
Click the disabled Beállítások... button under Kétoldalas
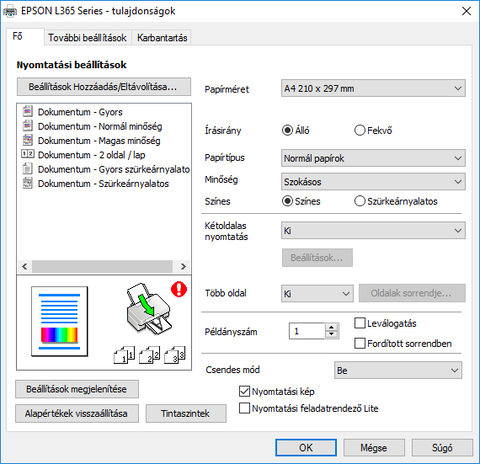tap(317, 258)
